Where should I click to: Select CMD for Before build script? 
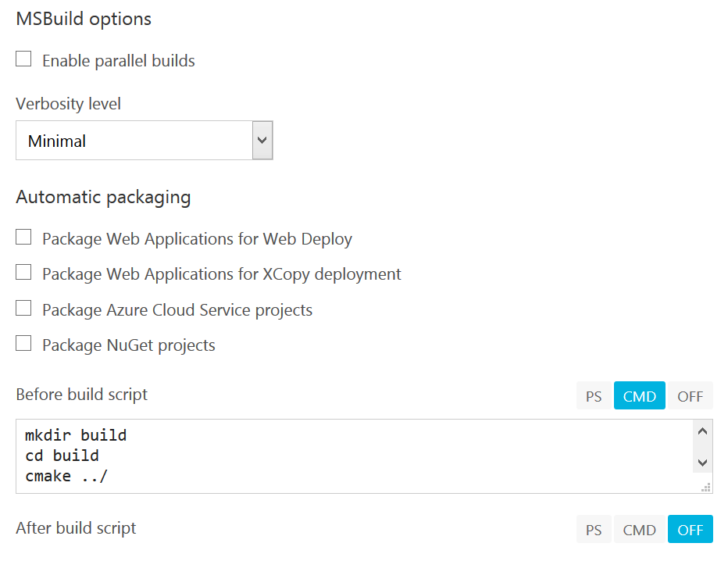coord(640,396)
